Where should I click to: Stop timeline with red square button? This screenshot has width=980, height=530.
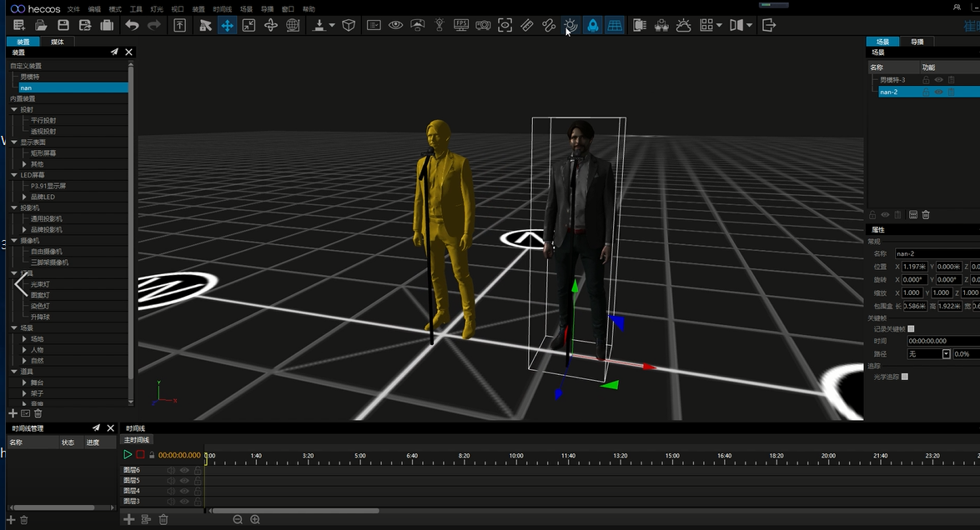click(140, 454)
